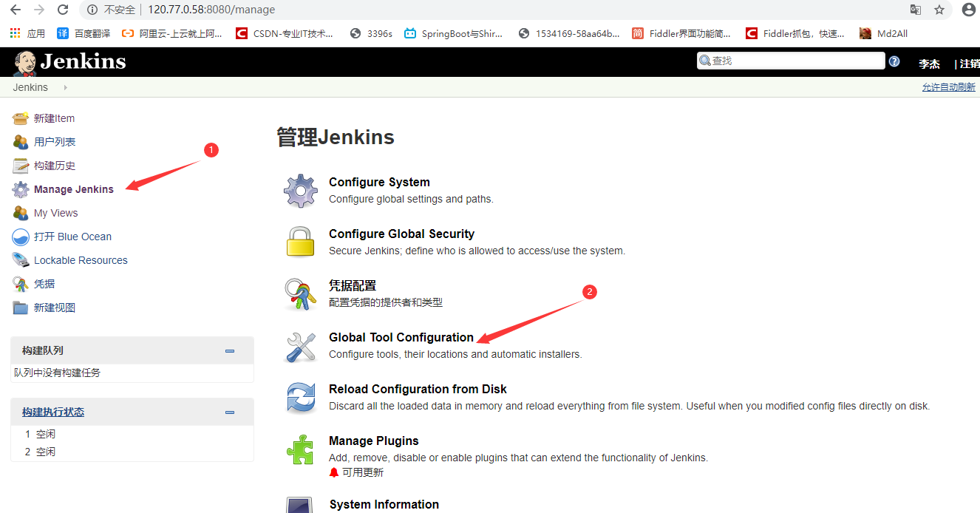Open the 1534169-58aa64b bookmark
This screenshot has width=980, height=513.
[570, 33]
